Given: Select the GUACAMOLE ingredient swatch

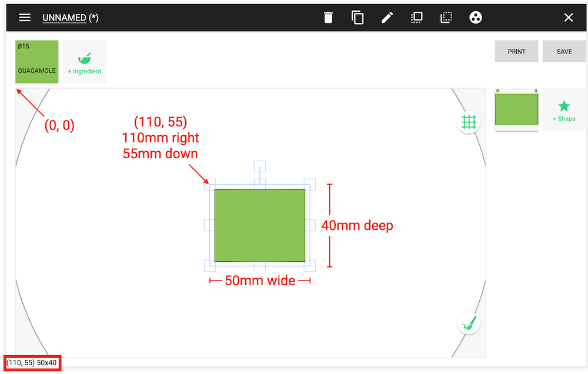Looking at the screenshot, I should tap(36, 62).
